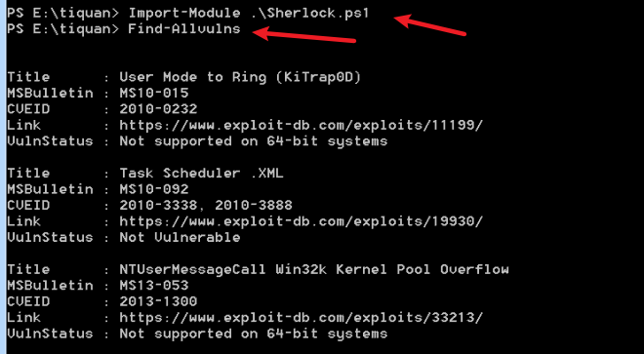Click the second PS E:\tiquan> prompt
644x354 pixels.
point(62,29)
